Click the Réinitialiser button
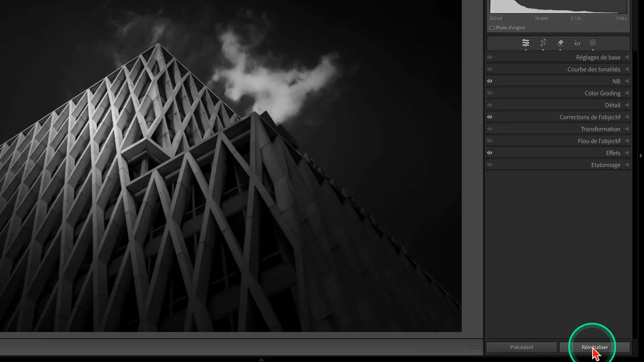This screenshot has width=644, height=362. coord(595,347)
